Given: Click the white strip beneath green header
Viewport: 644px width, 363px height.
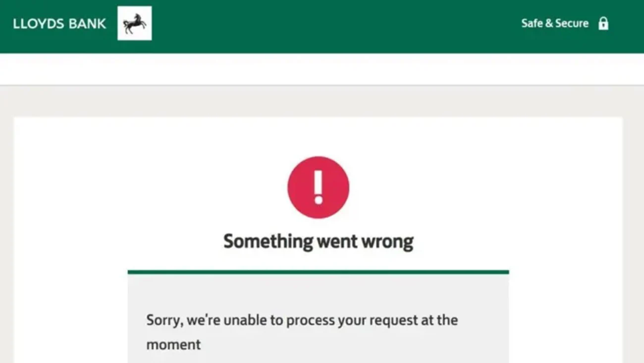Looking at the screenshot, I should [322, 69].
